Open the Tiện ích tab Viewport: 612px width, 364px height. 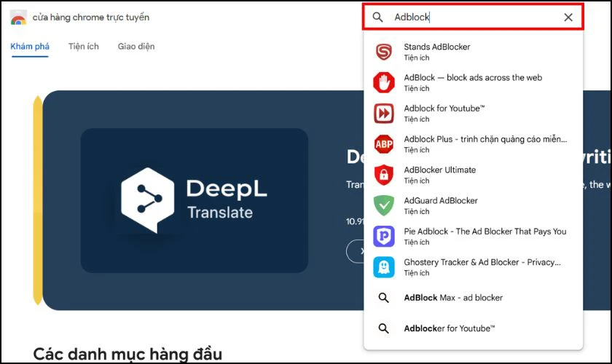click(x=84, y=47)
